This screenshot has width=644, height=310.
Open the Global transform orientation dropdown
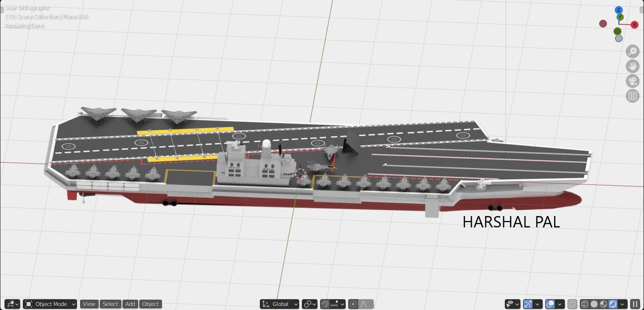pos(280,304)
